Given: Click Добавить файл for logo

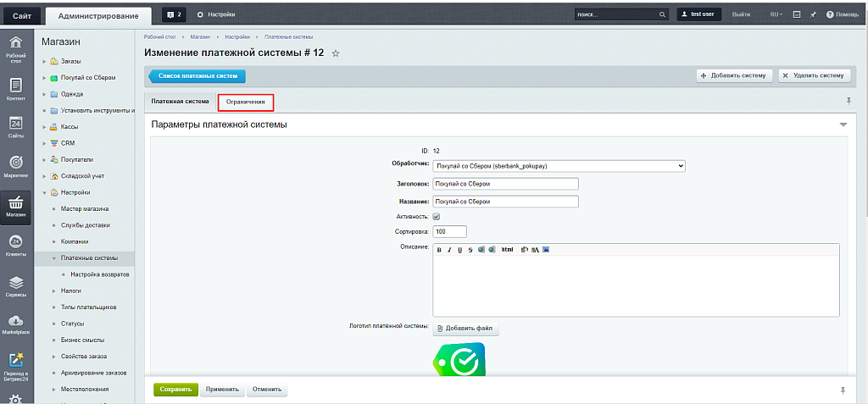Looking at the screenshot, I should click(465, 328).
